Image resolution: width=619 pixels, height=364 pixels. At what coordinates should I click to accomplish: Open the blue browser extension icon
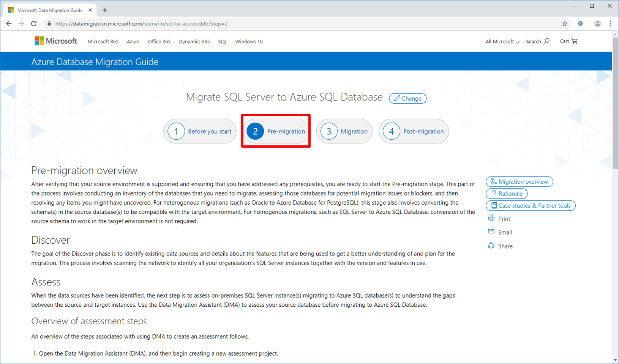pyautogui.click(x=580, y=24)
